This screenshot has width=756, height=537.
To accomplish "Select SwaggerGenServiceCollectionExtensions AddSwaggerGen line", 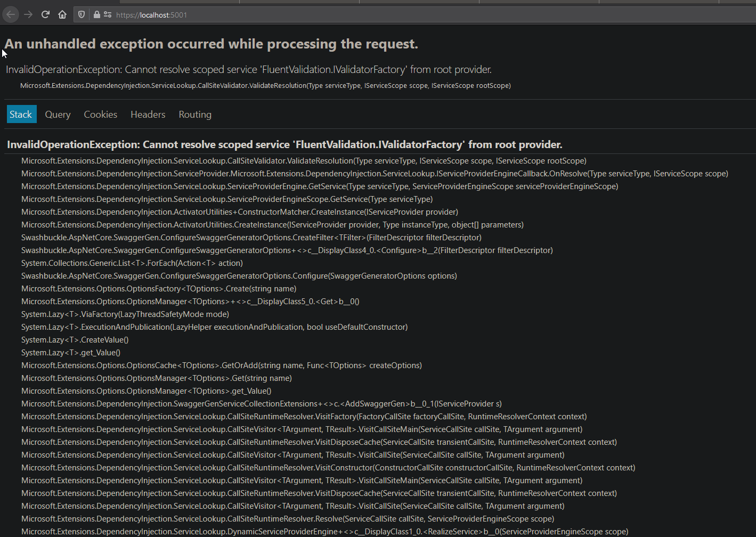I will tap(262, 404).
